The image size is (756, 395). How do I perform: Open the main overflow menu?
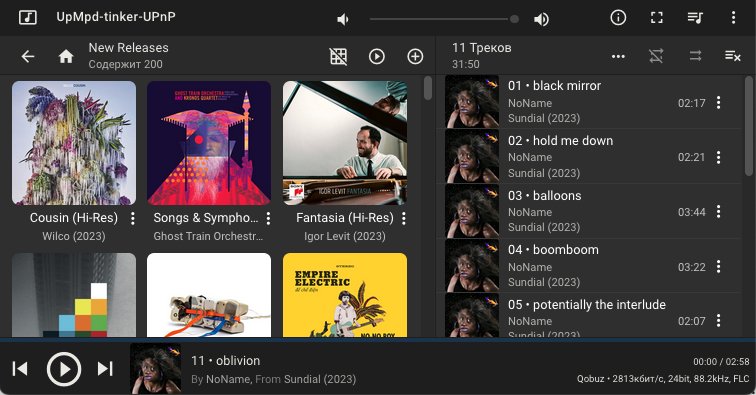point(733,18)
